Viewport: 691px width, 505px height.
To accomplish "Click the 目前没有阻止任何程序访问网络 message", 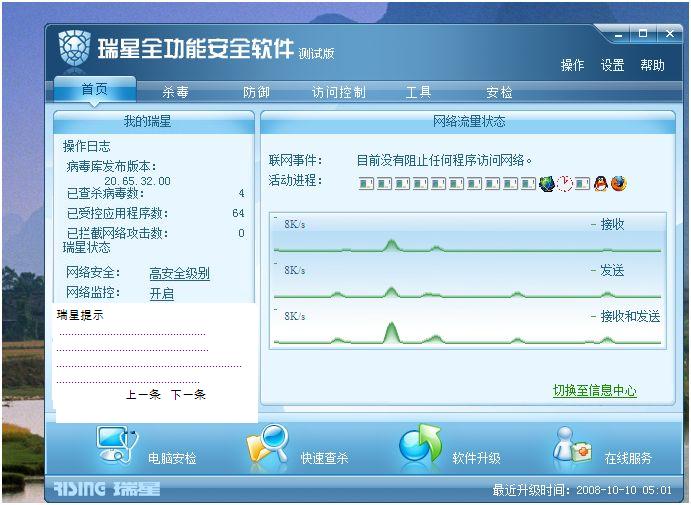I will point(444,160).
